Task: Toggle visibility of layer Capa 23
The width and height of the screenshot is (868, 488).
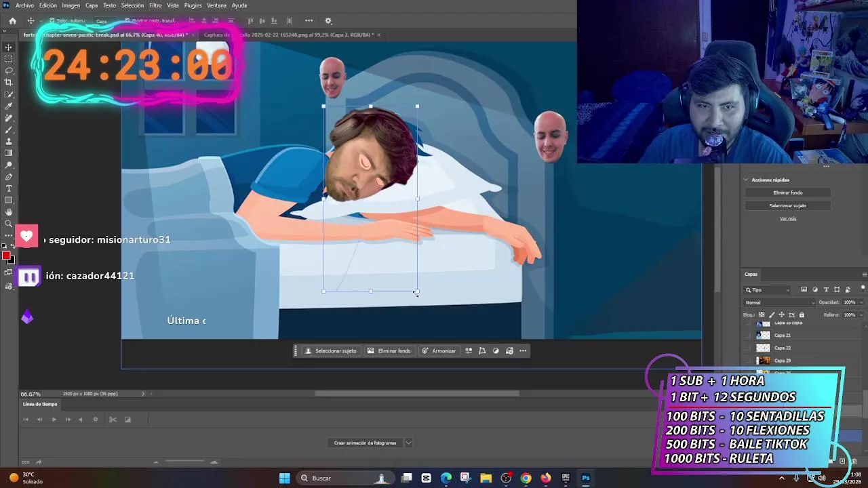Action: pos(749,348)
